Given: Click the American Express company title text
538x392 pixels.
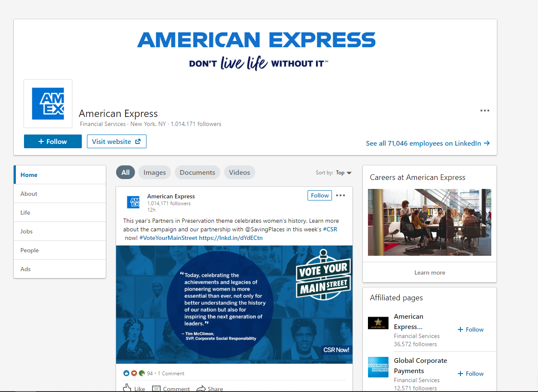Looking at the screenshot, I should pyautogui.click(x=118, y=114).
